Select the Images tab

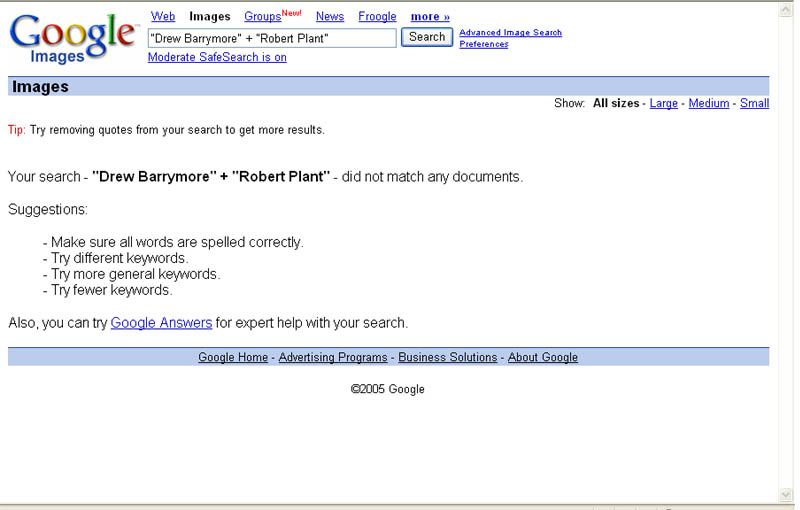210,16
